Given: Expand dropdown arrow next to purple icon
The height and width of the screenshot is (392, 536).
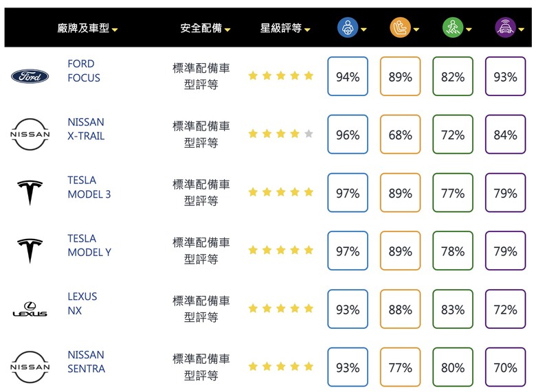Looking at the screenshot, I should pyautogui.click(x=522, y=30).
